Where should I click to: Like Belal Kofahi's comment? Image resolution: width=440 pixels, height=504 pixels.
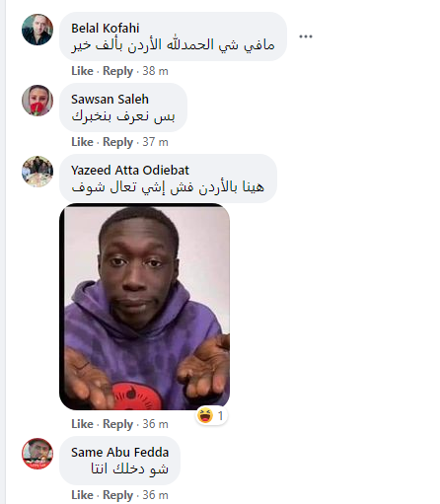(82, 71)
